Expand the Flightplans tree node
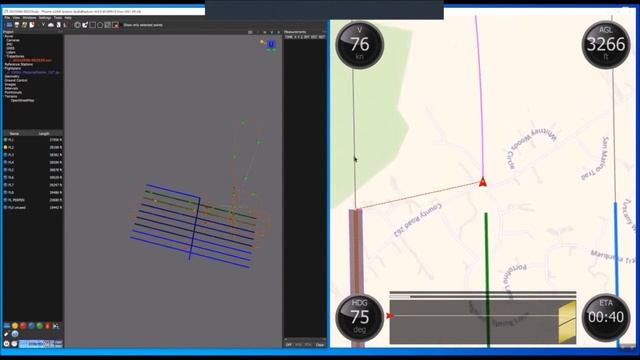Image resolution: width=640 pixels, height=360 pixels. tap(4, 69)
